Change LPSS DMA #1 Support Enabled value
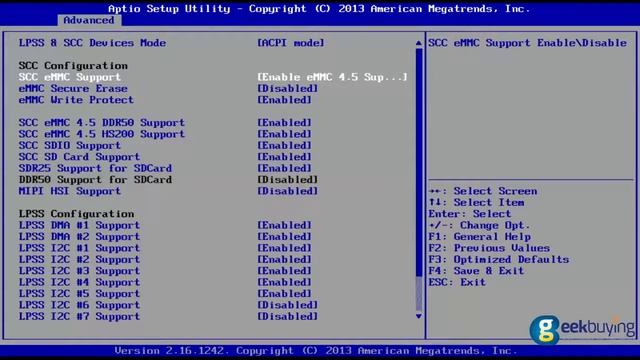Image resolution: width=640 pixels, height=360 pixels. click(x=284, y=226)
